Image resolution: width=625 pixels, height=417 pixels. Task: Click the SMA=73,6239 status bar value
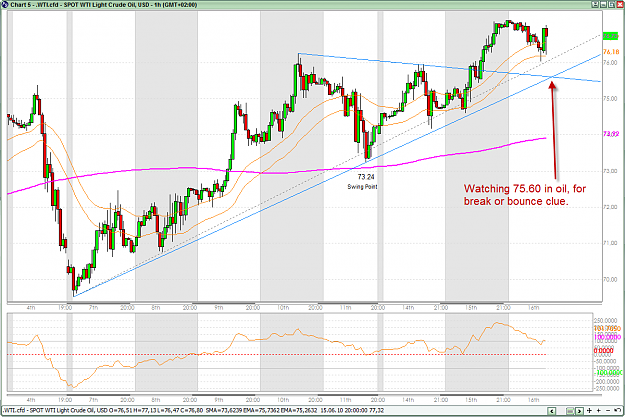(224, 411)
